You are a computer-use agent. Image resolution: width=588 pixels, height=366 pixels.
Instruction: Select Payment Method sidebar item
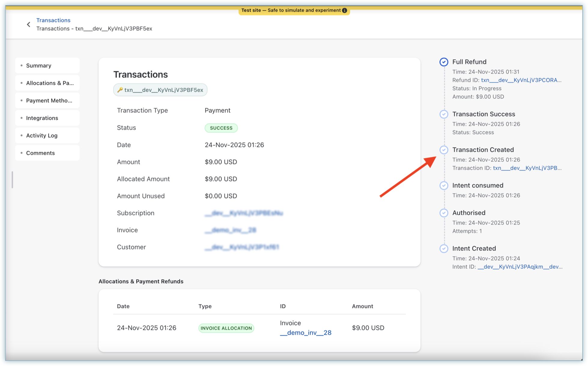47,100
